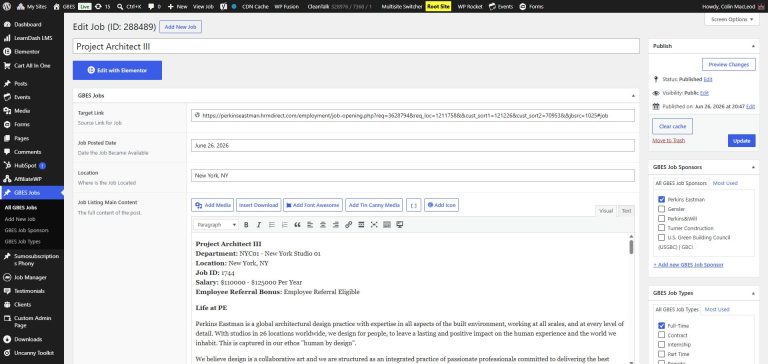
Task: Apply italic formatting in editor toolbar
Action: (x=259, y=225)
